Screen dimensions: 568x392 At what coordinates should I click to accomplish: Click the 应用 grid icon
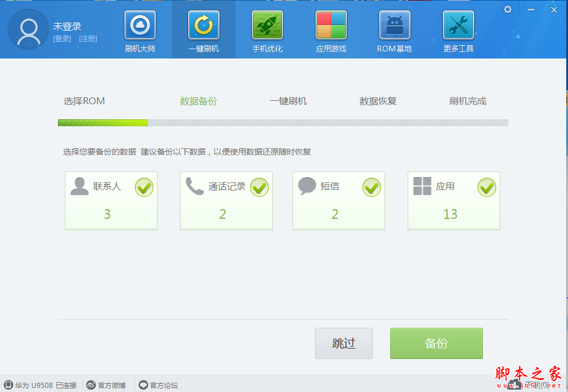coord(422,186)
